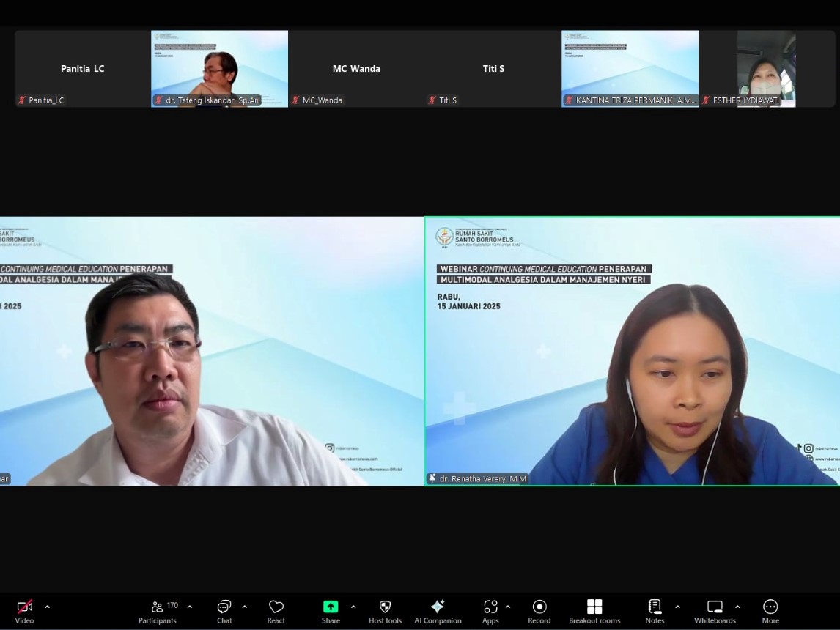Screen dimensions: 840x630
Task: Select ESTHER LYDIAWATI video thumbnail
Action: tap(766, 68)
